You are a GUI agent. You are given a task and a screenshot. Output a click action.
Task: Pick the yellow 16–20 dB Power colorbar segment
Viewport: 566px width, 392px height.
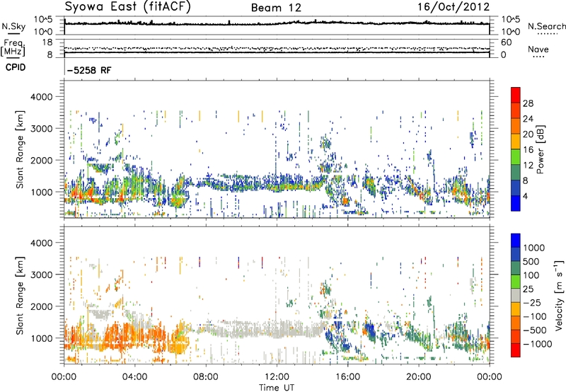tap(516, 142)
